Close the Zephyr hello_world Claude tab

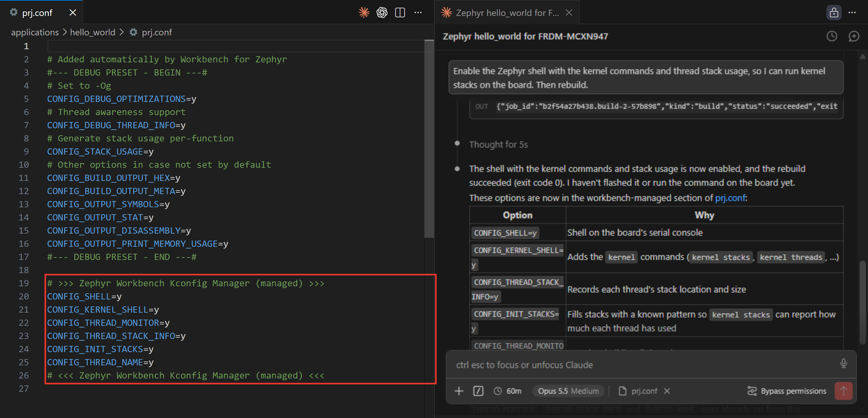[569, 12]
